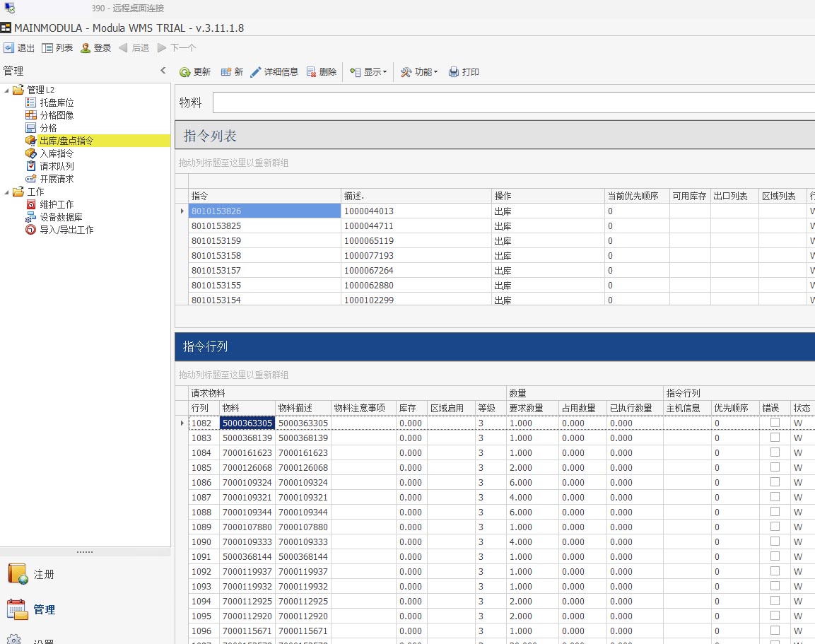Select instruction row 8010153159
Image resolution: width=815 pixels, height=644 pixels.
coord(216,240)
